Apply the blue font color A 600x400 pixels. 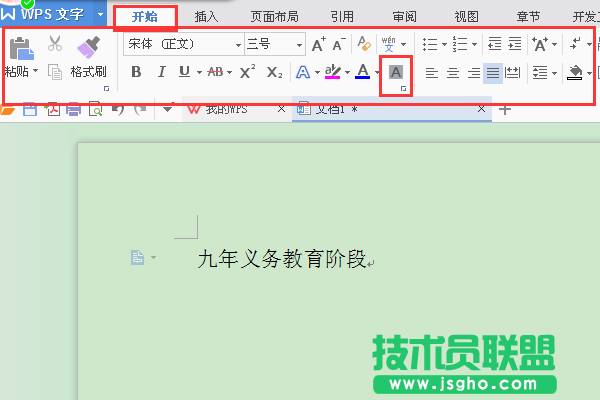tap(362, 72)
